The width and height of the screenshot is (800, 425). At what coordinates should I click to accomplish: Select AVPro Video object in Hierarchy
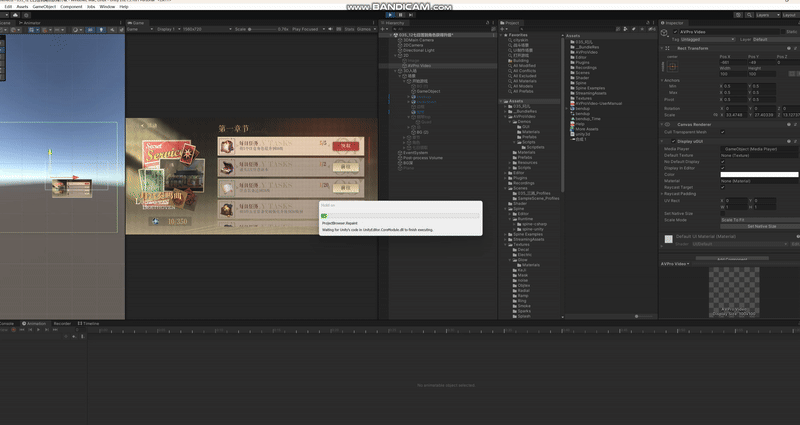(419, 66)
